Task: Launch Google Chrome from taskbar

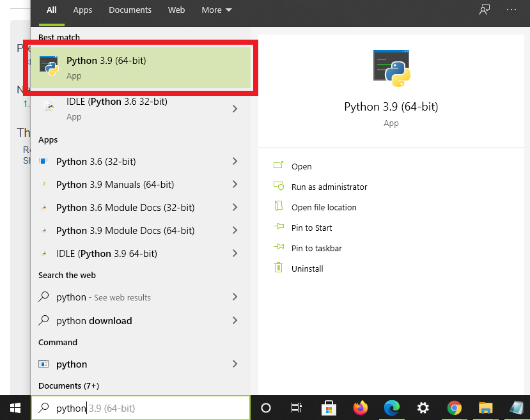Action: pyautogui.click(x=455, y=408)
